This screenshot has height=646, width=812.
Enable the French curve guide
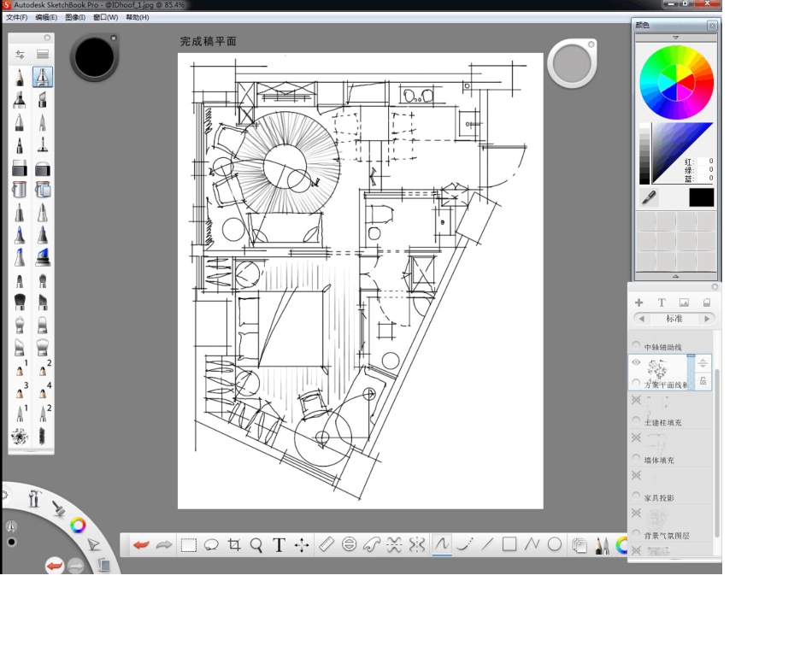pyautogui.click(x=371, y=544)
